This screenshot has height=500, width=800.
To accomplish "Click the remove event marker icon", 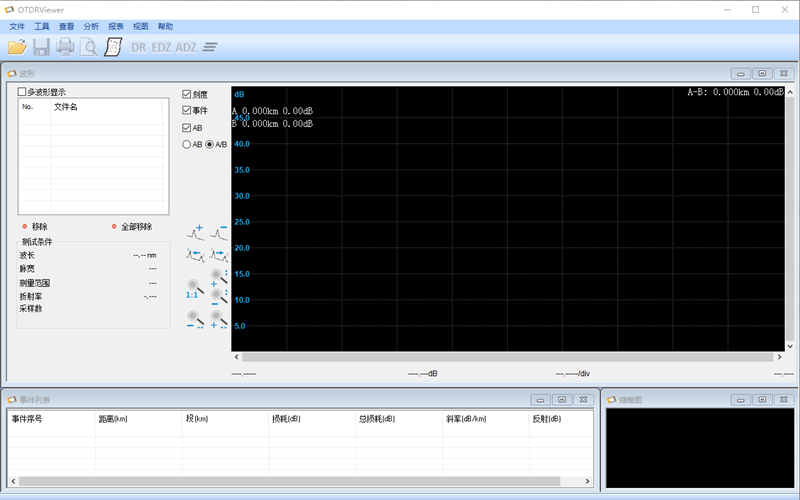I will [x=219, y=233].
